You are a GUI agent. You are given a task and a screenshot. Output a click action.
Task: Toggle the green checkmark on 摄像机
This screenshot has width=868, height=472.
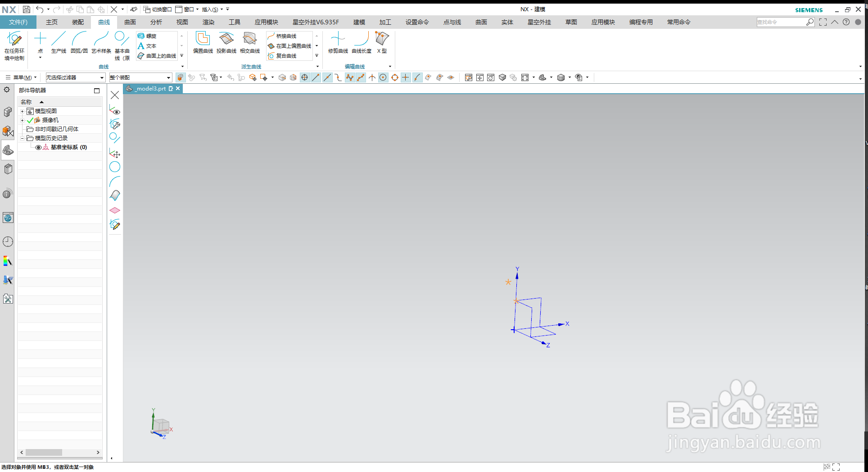30,120
